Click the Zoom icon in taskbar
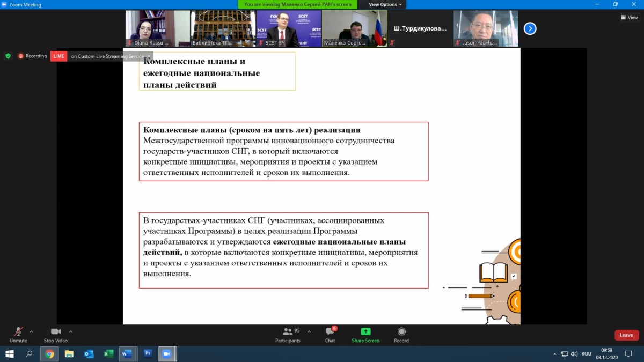Viewport: 644px width, 362px height. pyautogui.click(x=167, y=354)
